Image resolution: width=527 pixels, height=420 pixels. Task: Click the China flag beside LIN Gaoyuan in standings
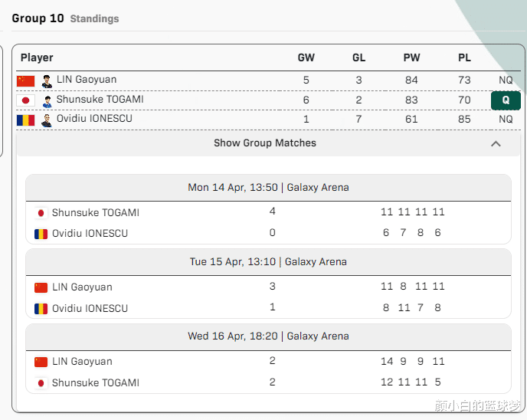[x=26, y=80]
